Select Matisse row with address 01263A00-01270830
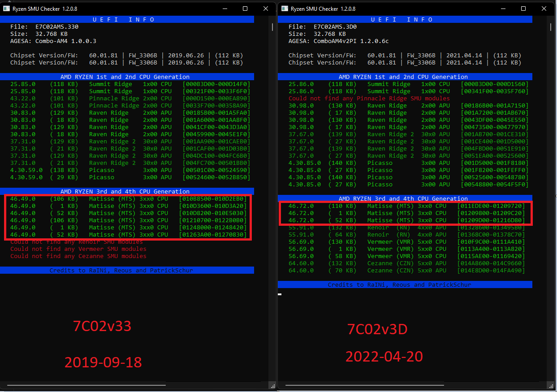557x392 pixels. point(129,235)
